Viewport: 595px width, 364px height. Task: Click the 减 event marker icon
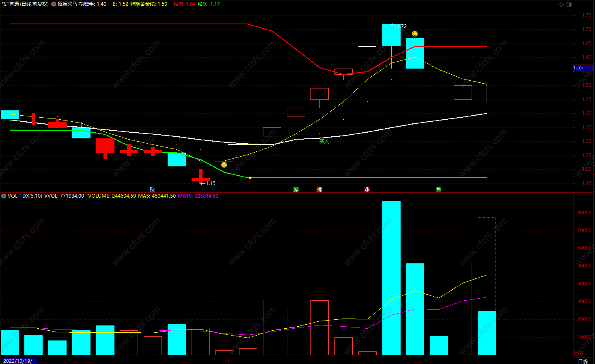[x=296, y=190]
